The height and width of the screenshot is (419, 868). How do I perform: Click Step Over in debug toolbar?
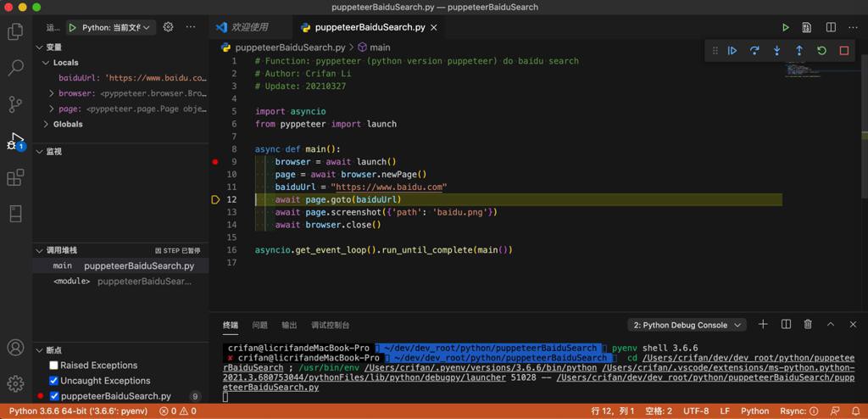[754, 50]
